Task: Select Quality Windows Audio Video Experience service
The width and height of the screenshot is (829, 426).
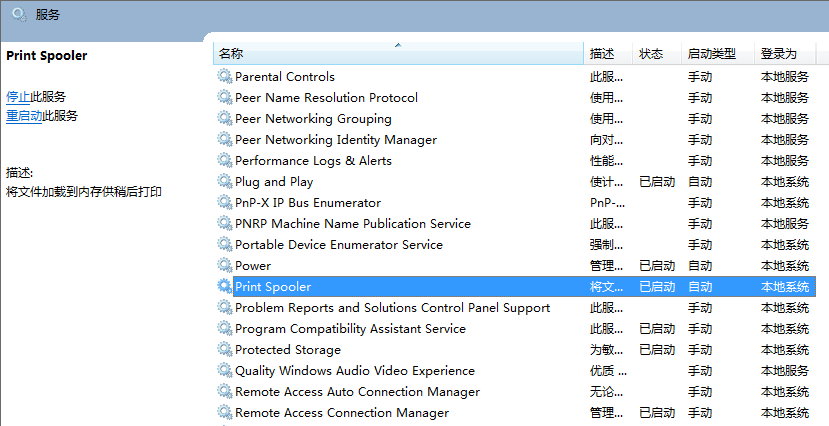Action: click(x=355, y=371)
